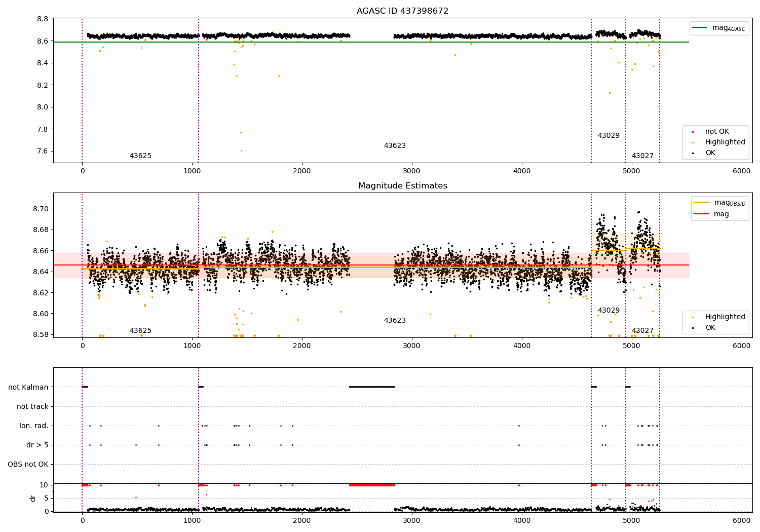760x532 pixels.
Task: Click the 5 tick on the dr axis
Action: pyautogui.click(x=46, y=499)
